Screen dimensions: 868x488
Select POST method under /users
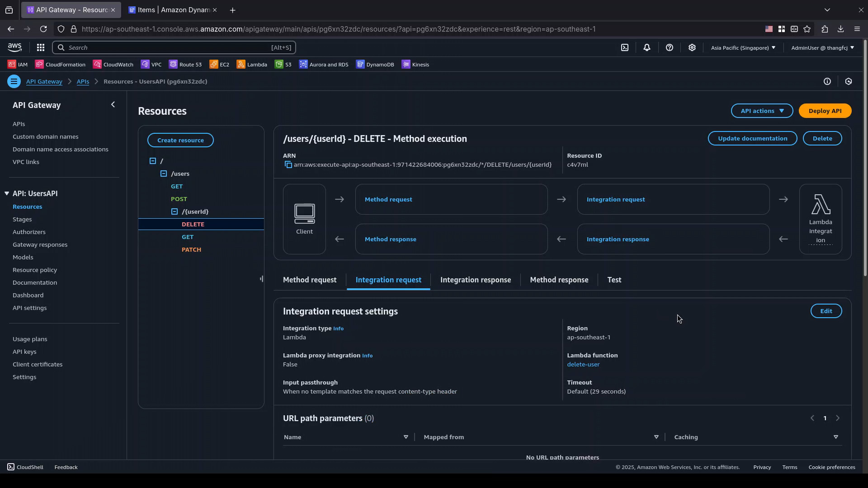(x=179, y=199)
